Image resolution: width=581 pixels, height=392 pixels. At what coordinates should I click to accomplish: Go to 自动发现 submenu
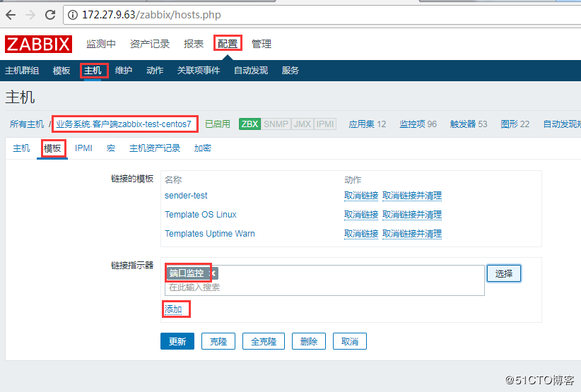tap(251, 71)
